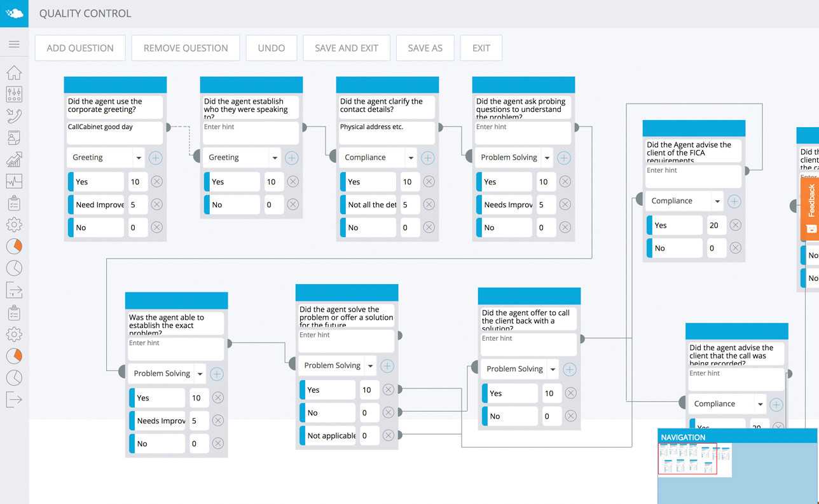Click plus icon on 'call was being recorded' card
This screenshot has height=504, width=819.
776,404
